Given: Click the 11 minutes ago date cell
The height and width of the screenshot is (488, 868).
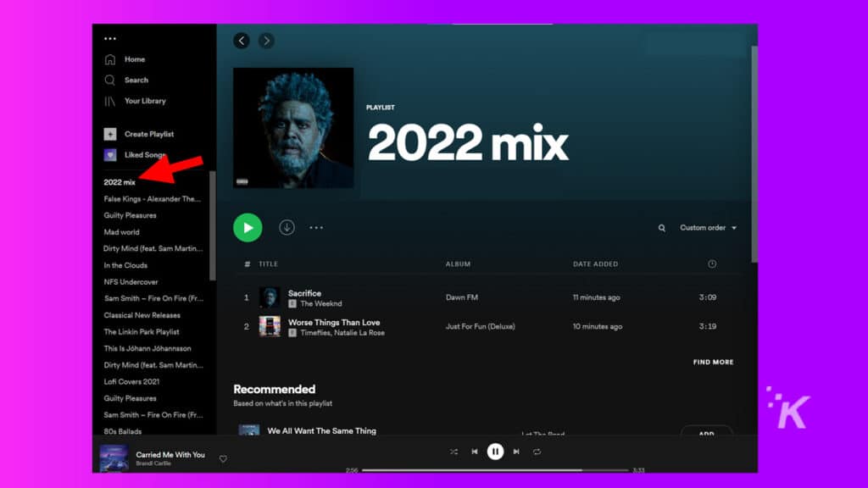Looking at the screenshot, I should [x=596, y=297].
